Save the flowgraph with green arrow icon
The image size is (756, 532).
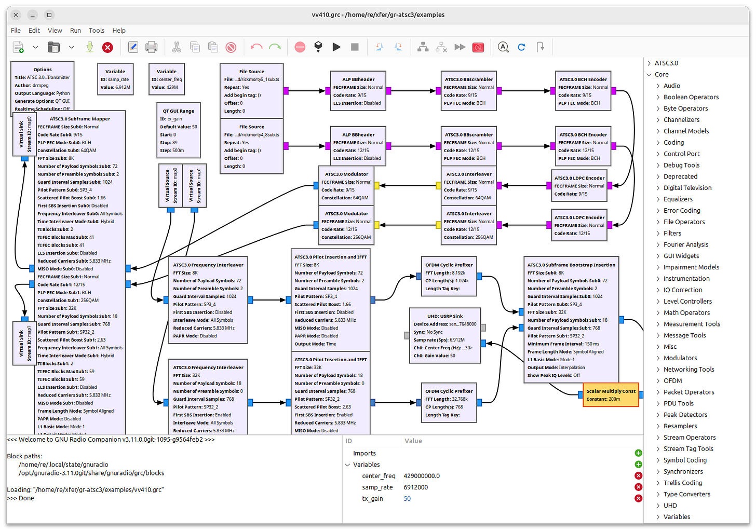pyautogui.click(x=90, y=47)
